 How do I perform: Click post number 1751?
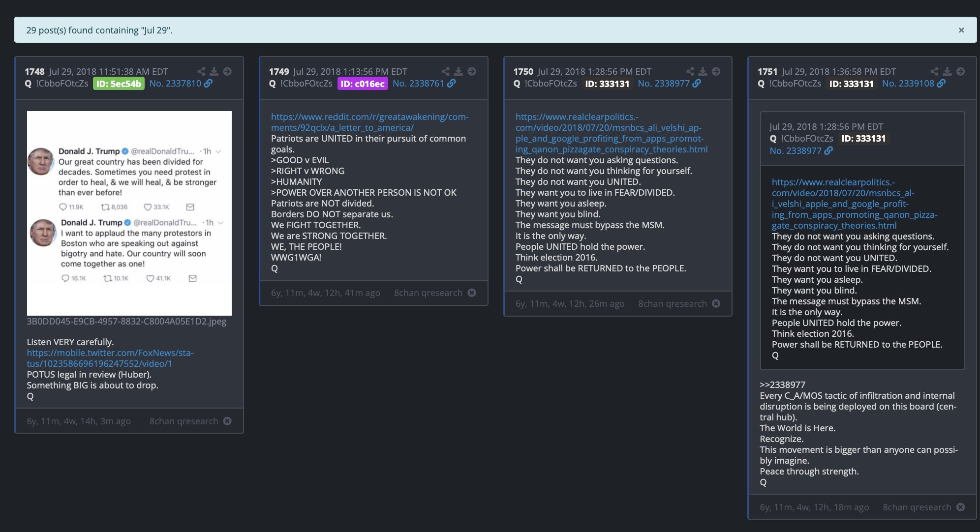coord(767,71)
